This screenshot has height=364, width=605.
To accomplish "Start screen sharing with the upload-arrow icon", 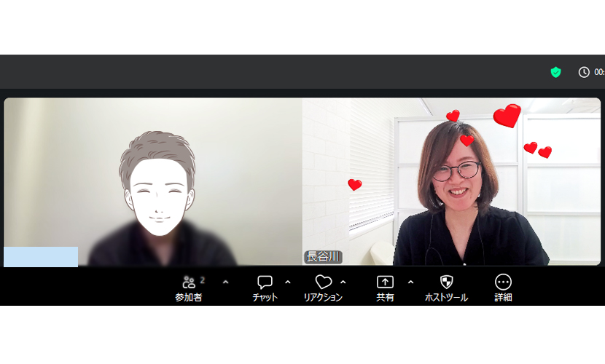I will coord(385,282).
